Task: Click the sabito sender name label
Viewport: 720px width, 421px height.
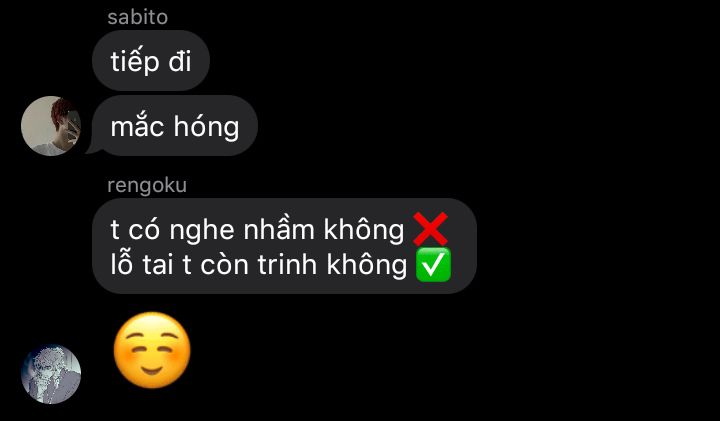Action: pos(137,17)
